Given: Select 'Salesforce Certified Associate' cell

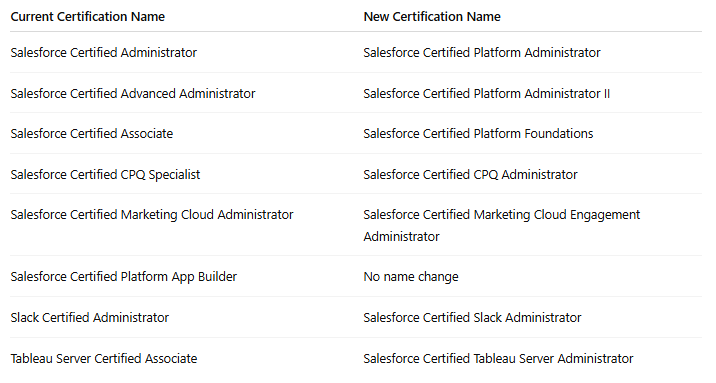Looking at the screenshot, I should [x=92, y=134].
